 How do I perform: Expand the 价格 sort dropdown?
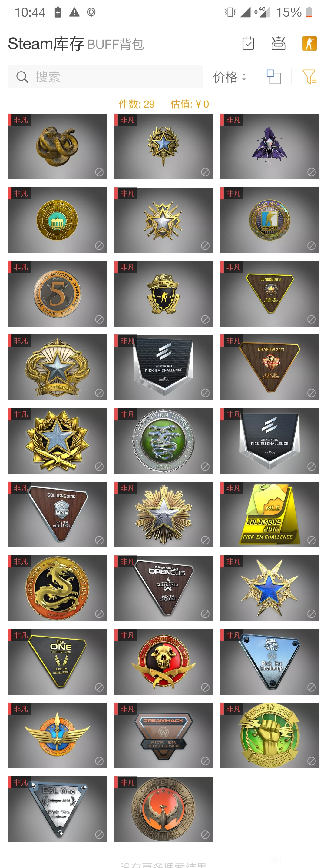(229, 77)
